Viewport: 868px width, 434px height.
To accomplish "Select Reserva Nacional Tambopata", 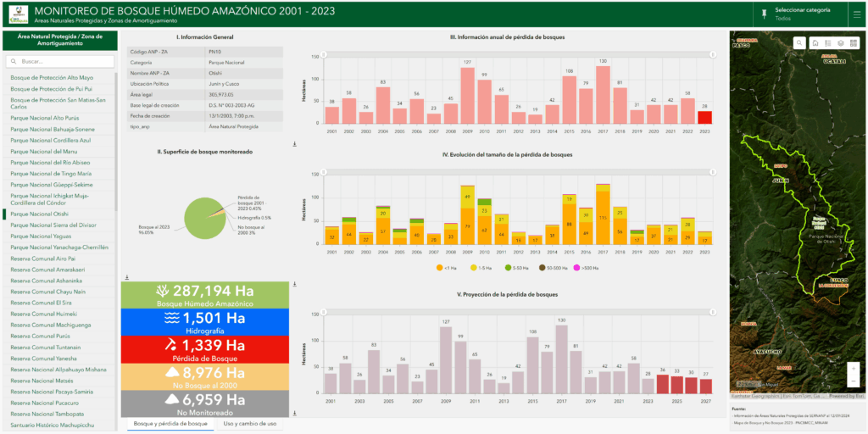I will tap(60, 414).
